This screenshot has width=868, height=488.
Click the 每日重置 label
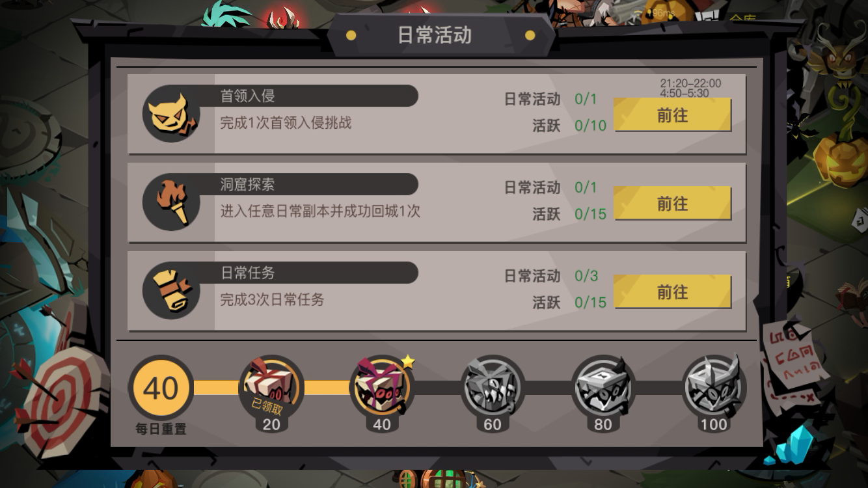click(x=161, y=429)
